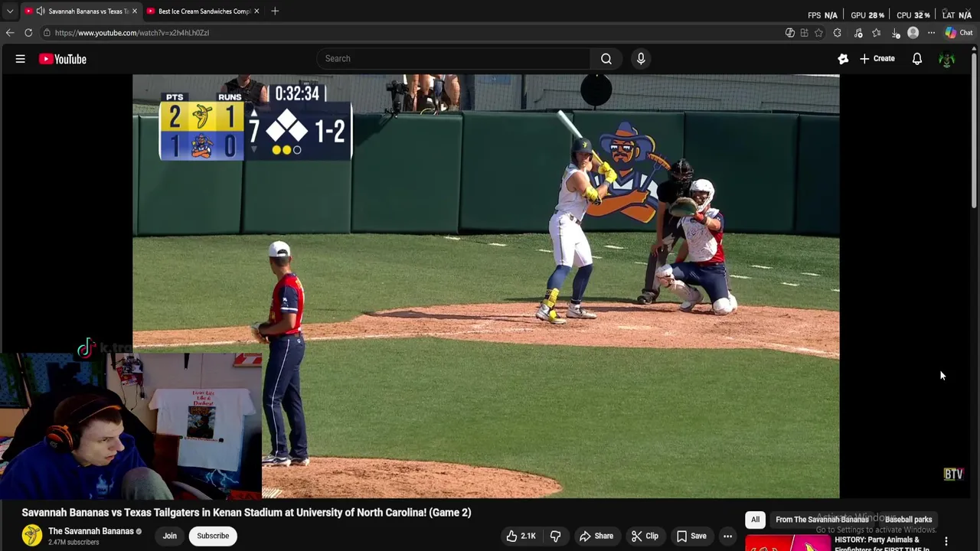Click the YouTube URL in the address bar

[x=132, y=33]
